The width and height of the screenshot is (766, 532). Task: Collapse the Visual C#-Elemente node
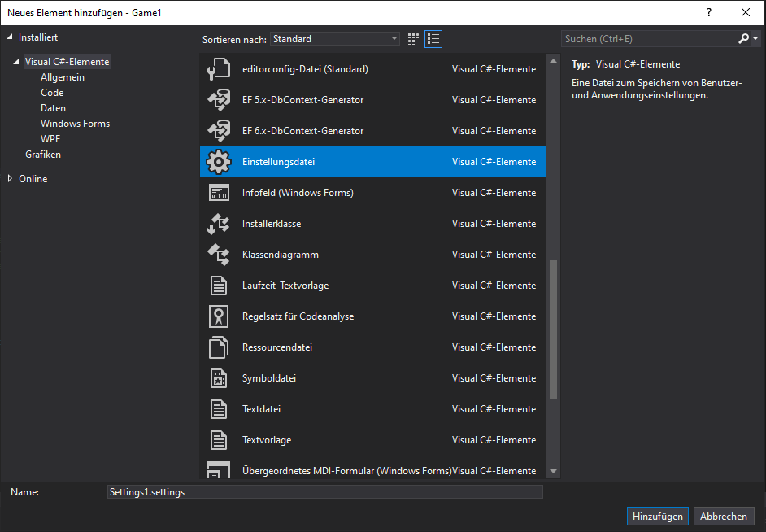click(17, 62)
